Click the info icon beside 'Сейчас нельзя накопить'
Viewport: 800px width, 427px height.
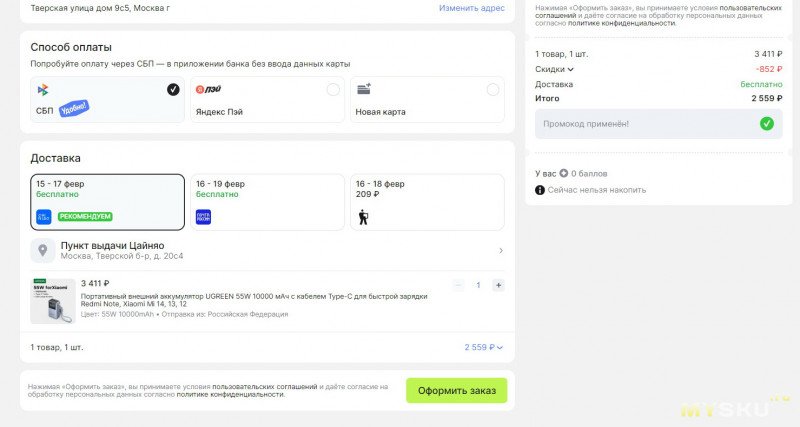point(540,190)
